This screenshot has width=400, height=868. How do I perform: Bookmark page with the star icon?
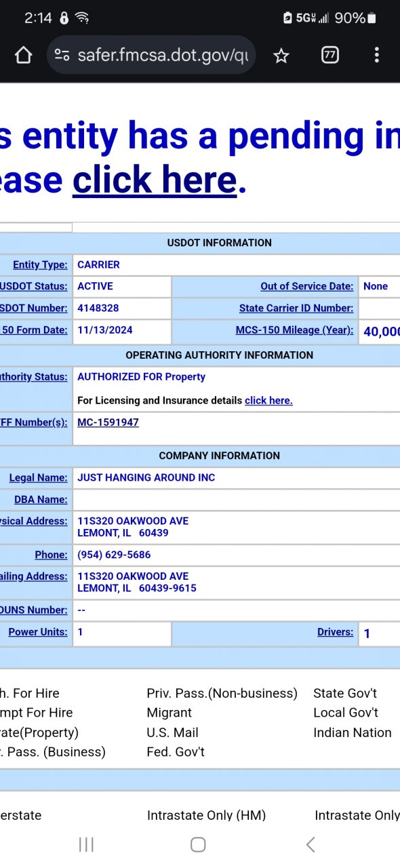click(x=281, y=56)
